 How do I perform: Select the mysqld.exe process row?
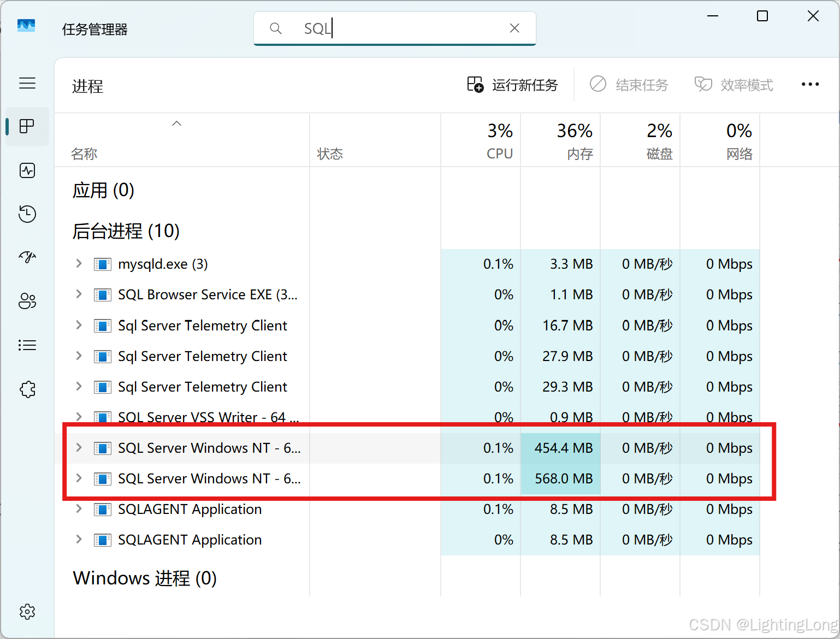162,264
